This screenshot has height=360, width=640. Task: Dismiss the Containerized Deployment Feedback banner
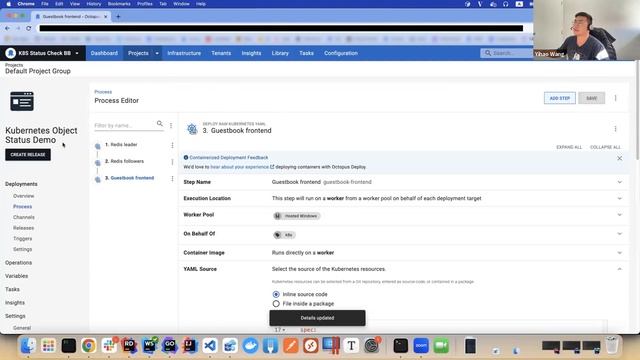click(620, 158)
